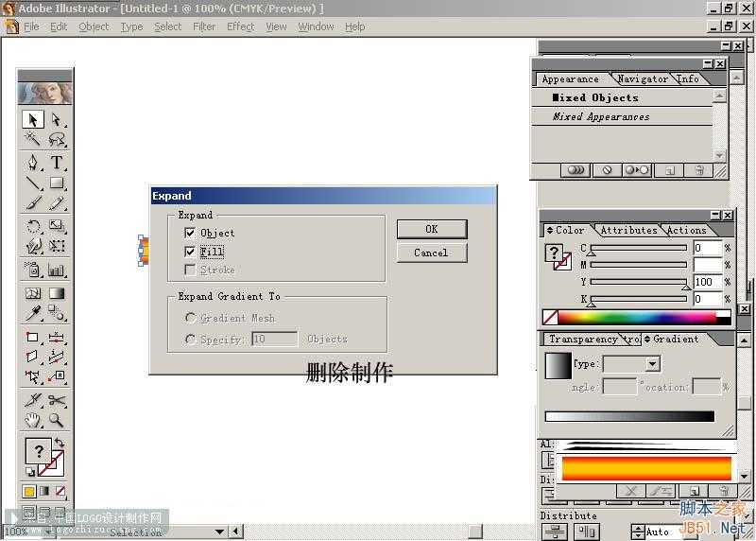Viewport: 756px width, 541px height.
Task: Expand Gradient palette options via double arrow
Action: (x=647, y=339)
